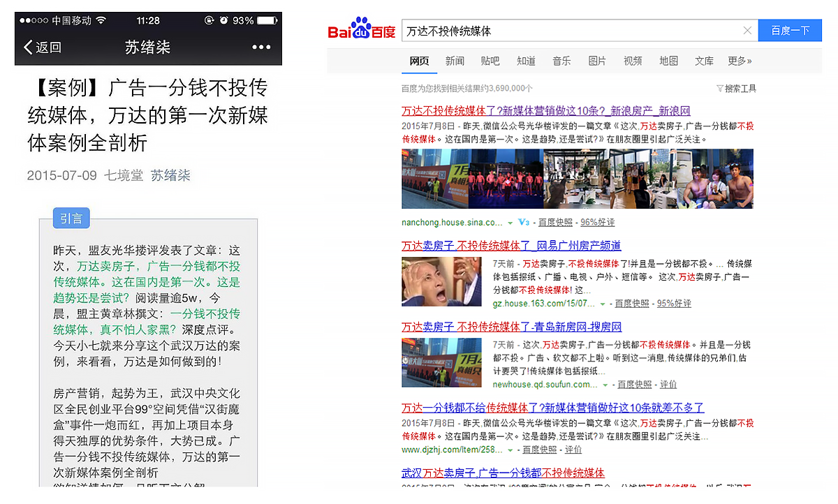Tap the battery indicator in phone status bar
This screenshot has height=504, width=838.
pyautogui.click(x=267, y=21)
